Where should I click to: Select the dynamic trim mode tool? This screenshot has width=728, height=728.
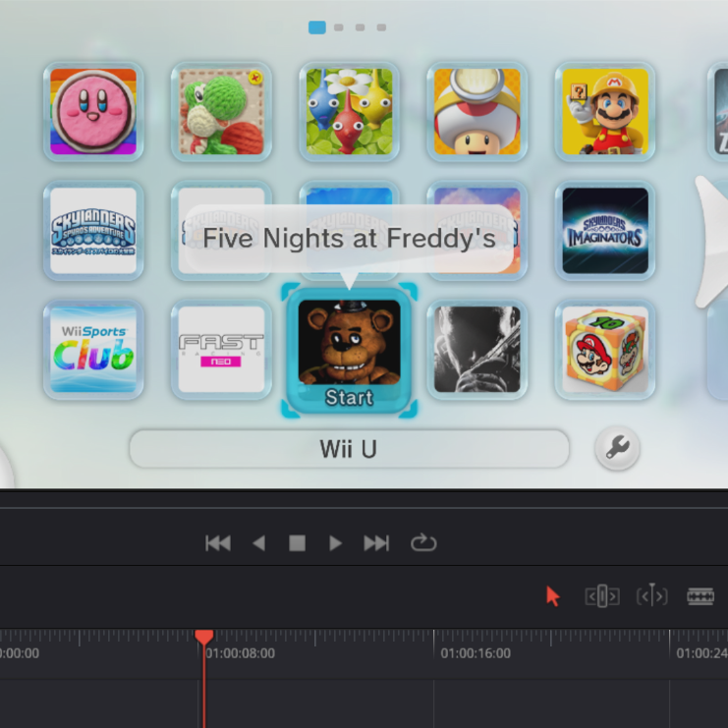pyautogui.click(x=651, y=596)
